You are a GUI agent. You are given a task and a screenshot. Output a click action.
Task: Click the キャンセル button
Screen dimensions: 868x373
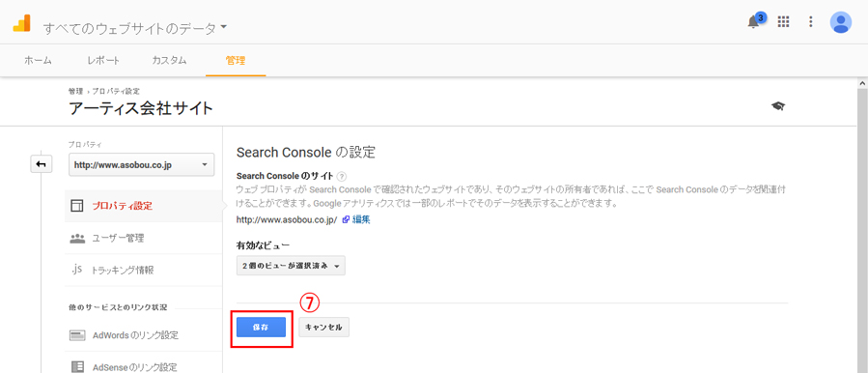point(323,327)
